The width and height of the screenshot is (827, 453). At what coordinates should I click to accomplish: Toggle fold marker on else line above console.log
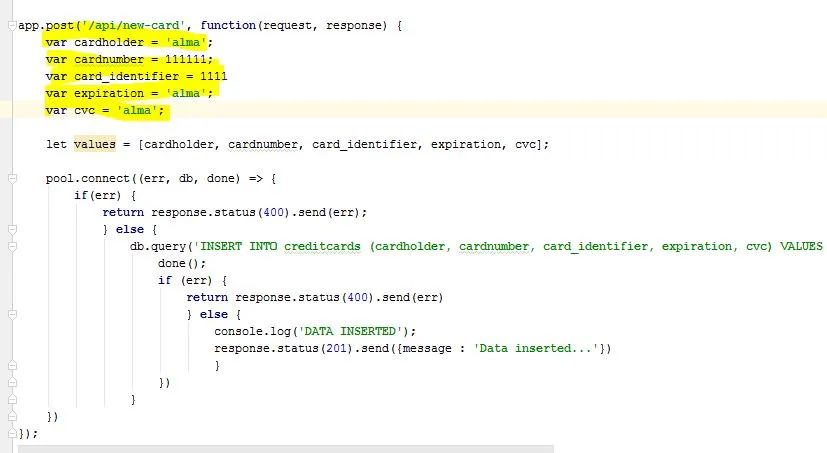[x=13, y=315]
